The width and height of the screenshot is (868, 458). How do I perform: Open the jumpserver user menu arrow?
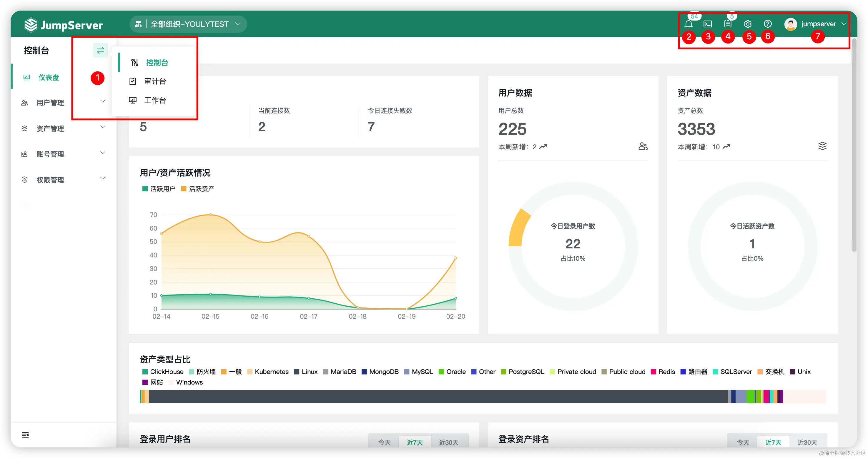tap(844, 24)
